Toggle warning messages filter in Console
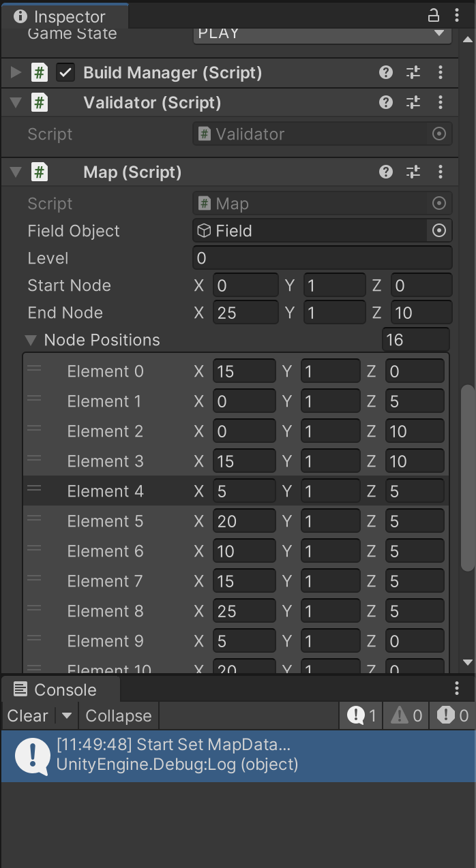Image resolution: width=476 pixels, height=868 pixels. coord(407,715)
